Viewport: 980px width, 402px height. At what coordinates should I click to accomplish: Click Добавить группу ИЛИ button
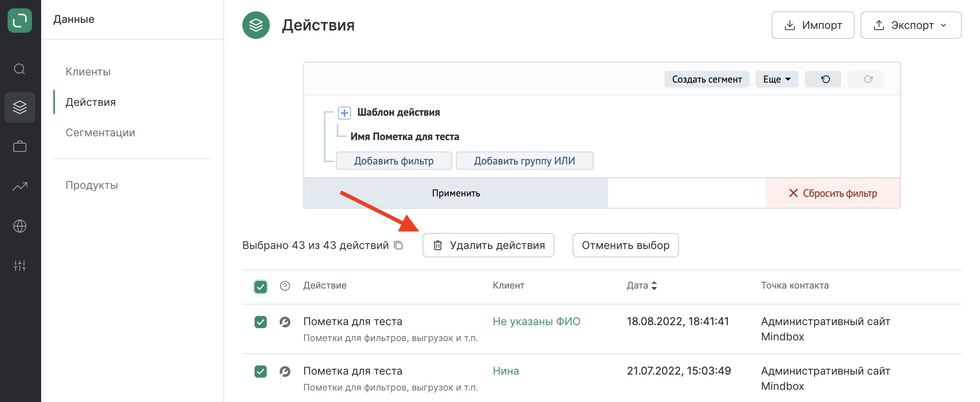[525, 161]
